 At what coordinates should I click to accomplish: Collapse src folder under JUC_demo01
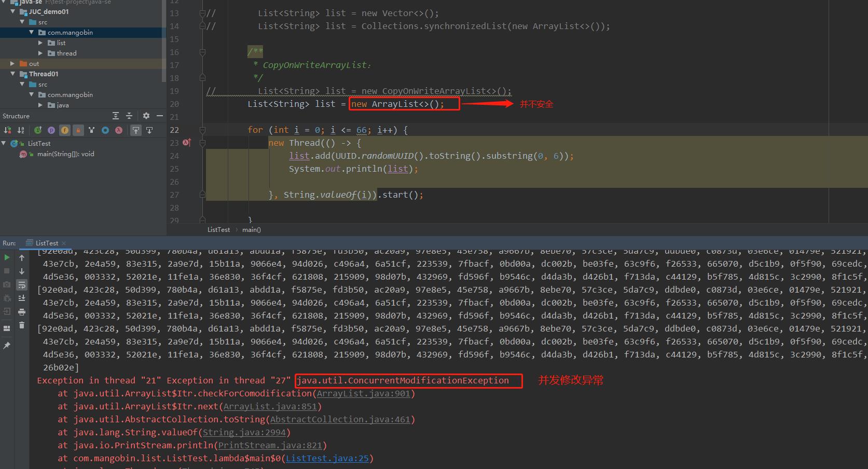pyautogui.click(x=22, y=22)
